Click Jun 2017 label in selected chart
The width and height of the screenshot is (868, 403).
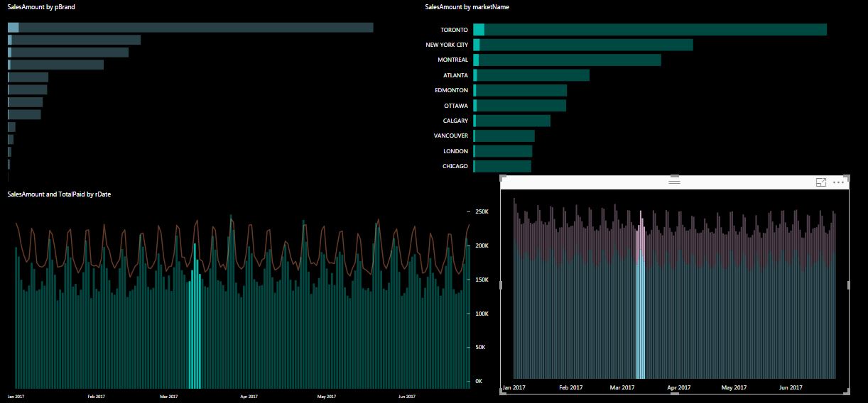click(791, 387)
